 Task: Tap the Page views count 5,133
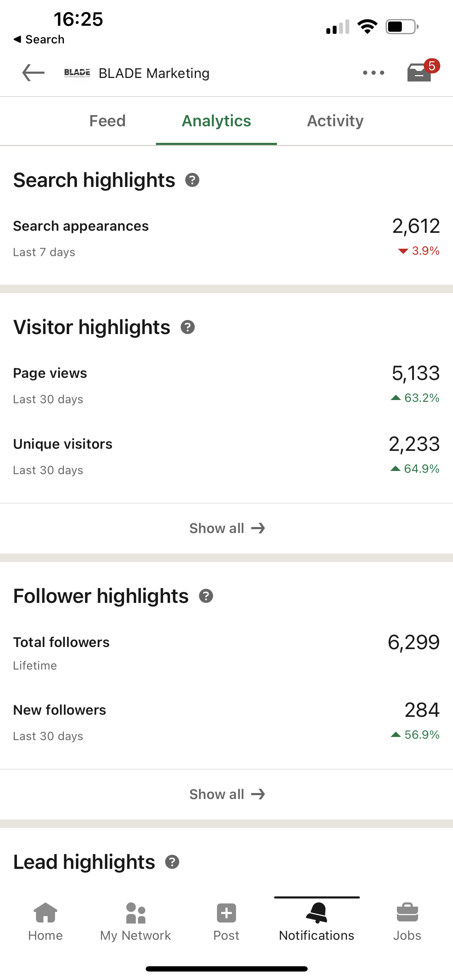pyautogui.click(x=415, y=373)
